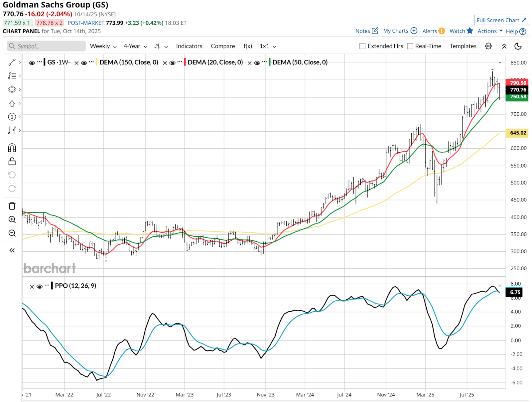Click the zoom in magnifier icon
This screenshot has width=532, height=402.
12,219
